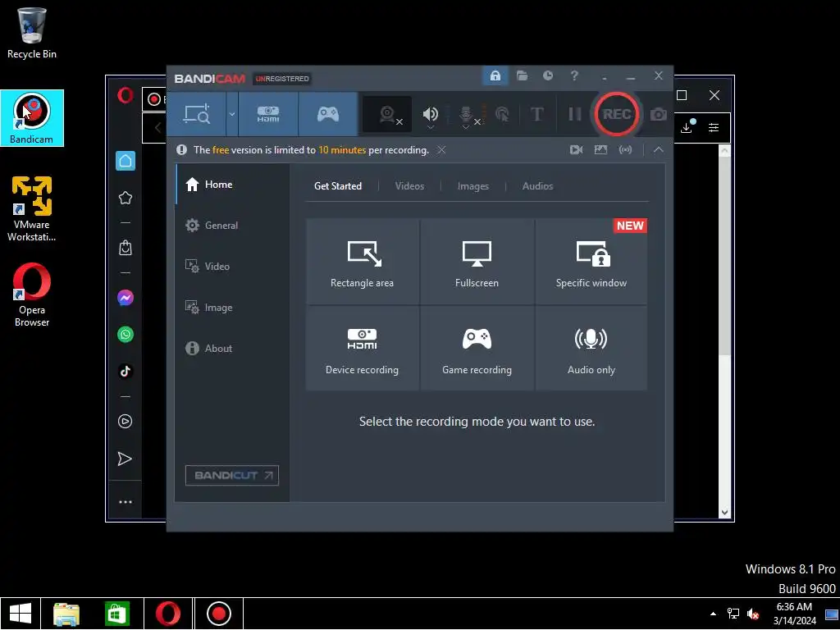
Task: Select HDMI device recording mode in toolbar
Action: tap(268, 114)
